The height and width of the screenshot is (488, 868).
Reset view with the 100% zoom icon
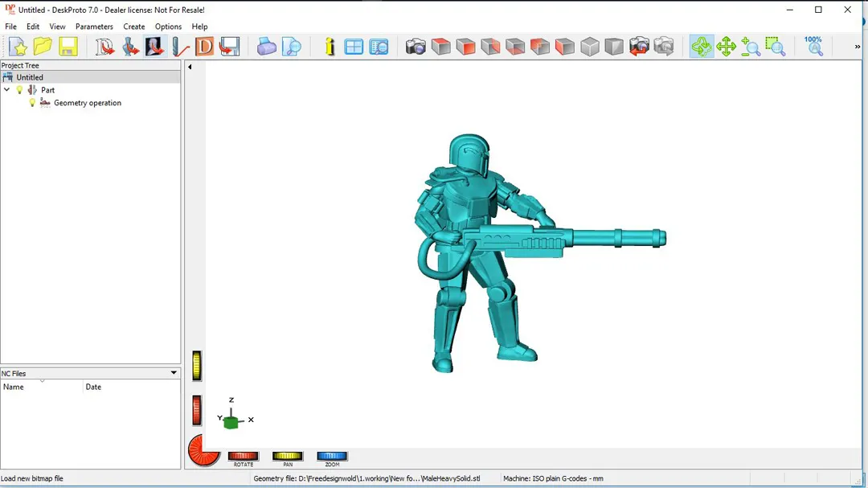(x=813, y=46)
